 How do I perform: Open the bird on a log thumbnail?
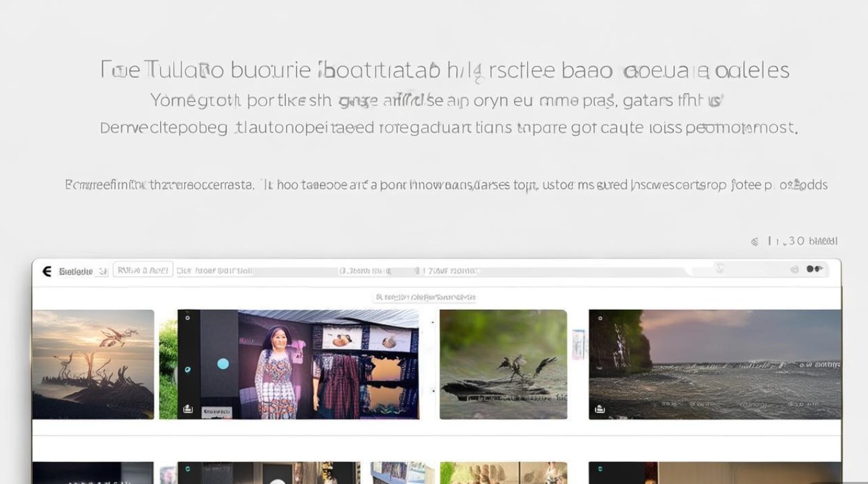pyautogui.click(x=503, y=365)
